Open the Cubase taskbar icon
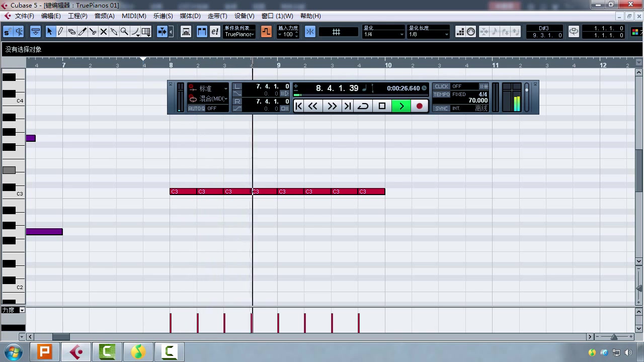Viewport: 644px width, 362px height. 76,351
